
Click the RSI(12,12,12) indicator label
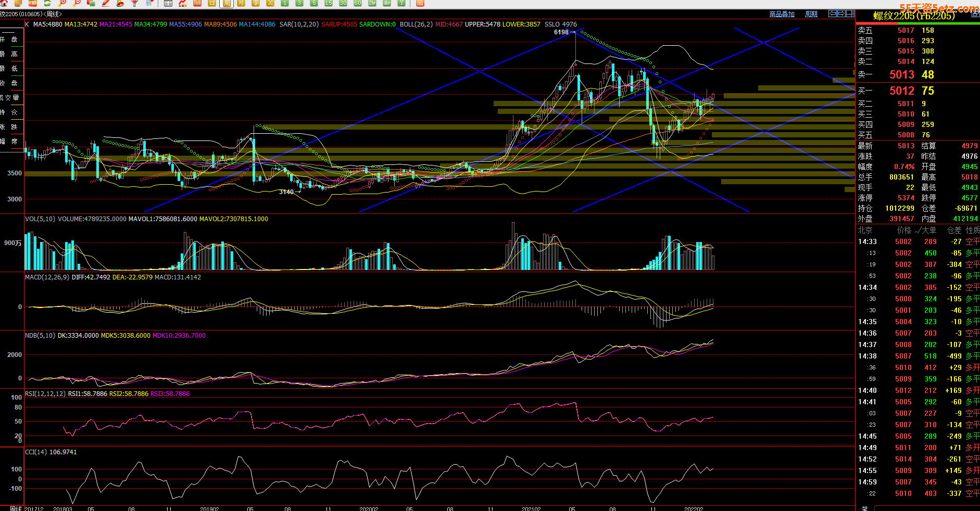coord(45,394)
